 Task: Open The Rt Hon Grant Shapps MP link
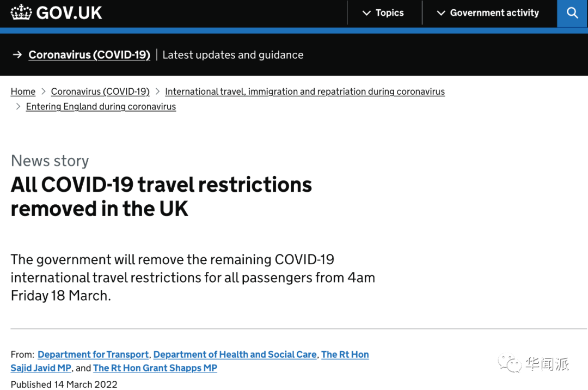[155, 368]
